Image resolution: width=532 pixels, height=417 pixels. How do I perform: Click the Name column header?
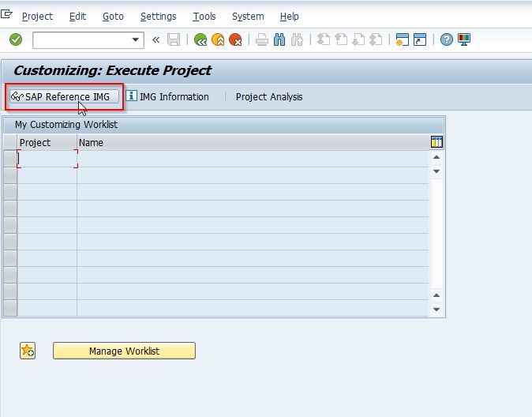click(x=253, y=143)
